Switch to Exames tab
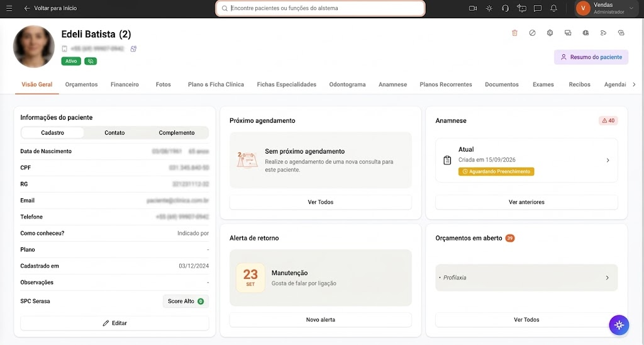The height and width of the screenshot is (345, 644). pyautogui.click(x=543, y=84)
